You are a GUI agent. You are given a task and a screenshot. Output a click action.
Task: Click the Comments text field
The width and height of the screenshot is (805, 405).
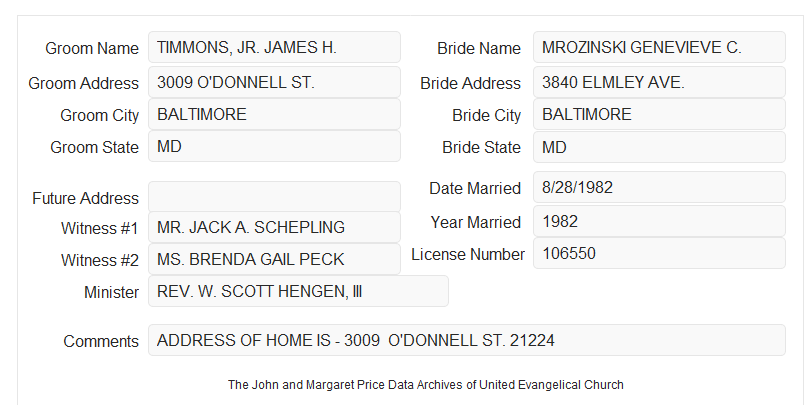click(x=467, y=340)
